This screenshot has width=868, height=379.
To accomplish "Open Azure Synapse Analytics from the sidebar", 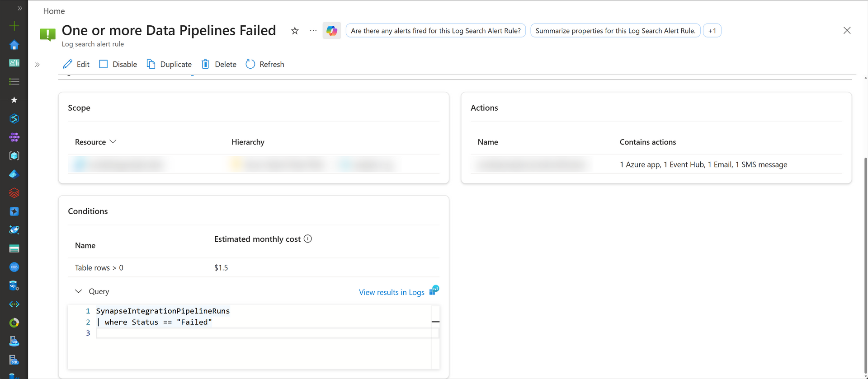I will click(x=14, y=118).
